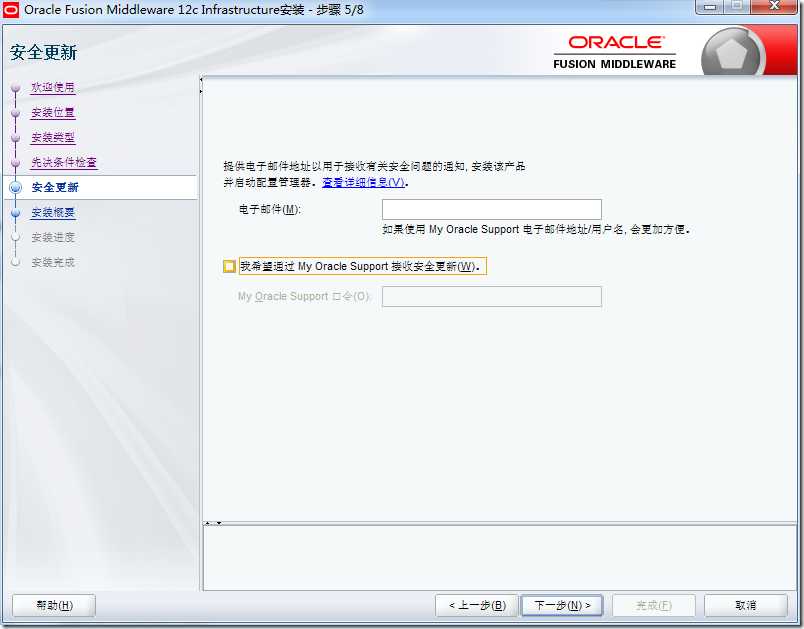804x629 pixels.
Task: Select the 安全更新 current step
Action: (x=55, y=187)
